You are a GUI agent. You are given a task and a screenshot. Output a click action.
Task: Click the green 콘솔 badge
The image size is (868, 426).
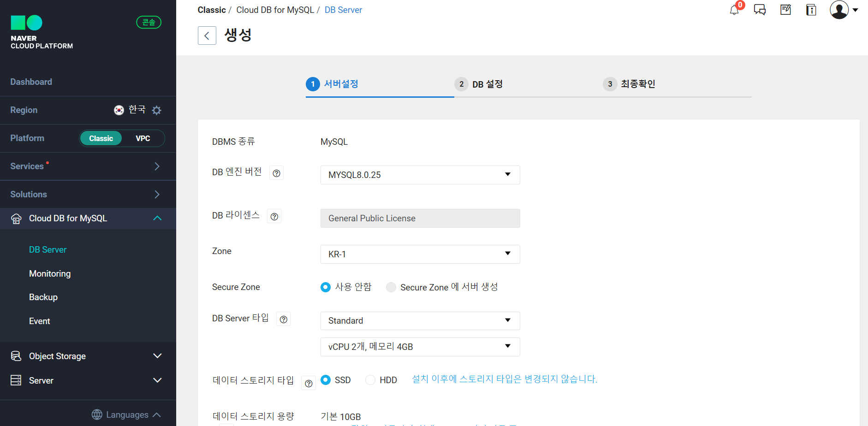click(x=149, y=22)
